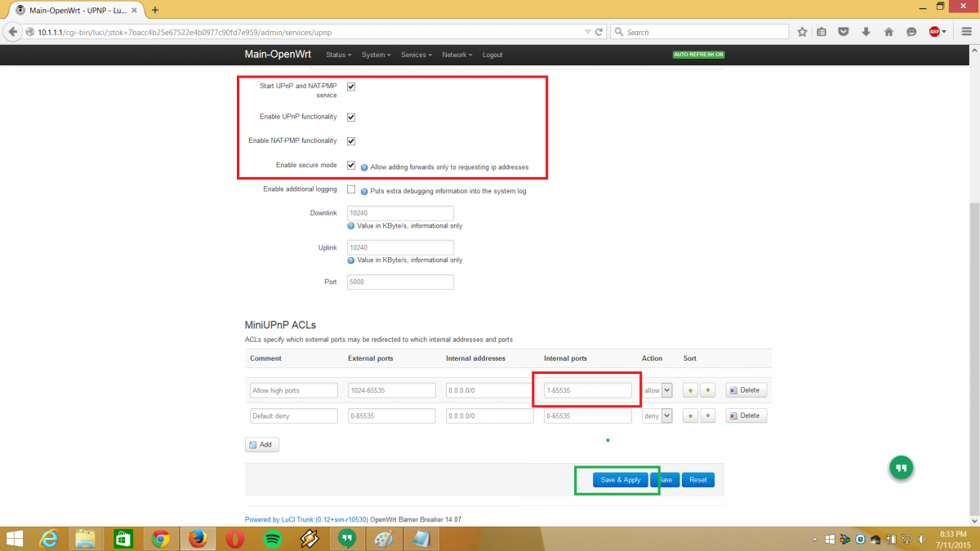Open the allow action dropdown
Image resolution: width=980 pixels, height=551 pixels.
click(x=657, y=390)
